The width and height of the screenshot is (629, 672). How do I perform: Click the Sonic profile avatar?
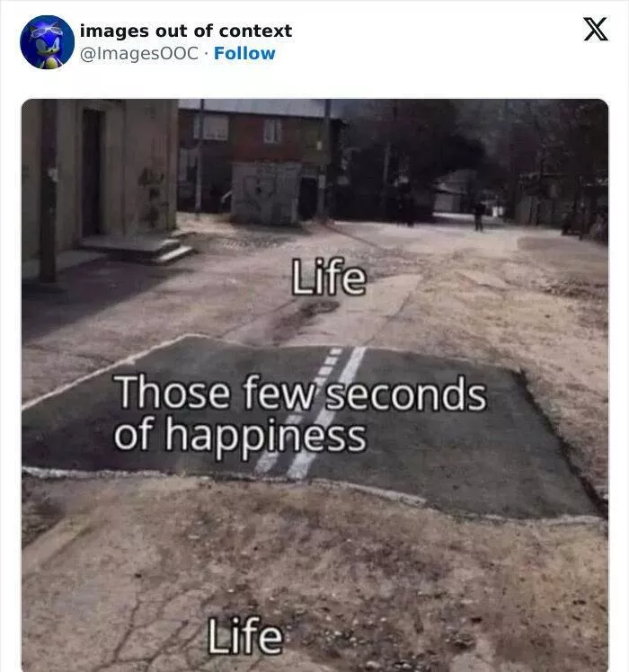tap(47, 42)
